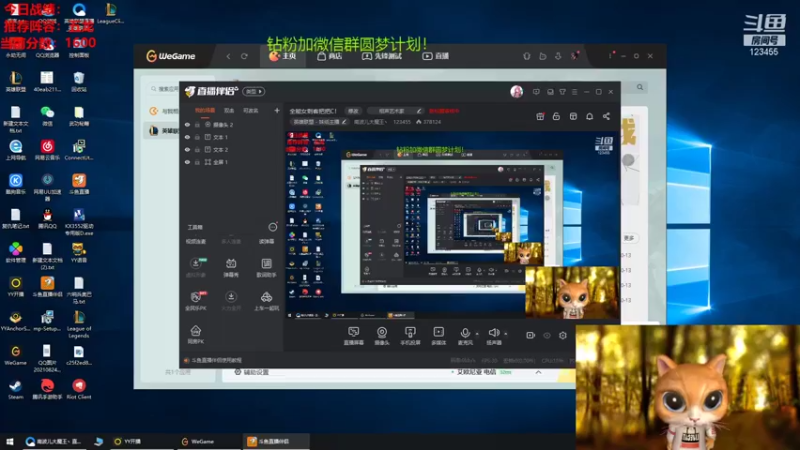Open the notification bell in companion
The width and height of the screenshot is (800, 450).
(589, 116)
